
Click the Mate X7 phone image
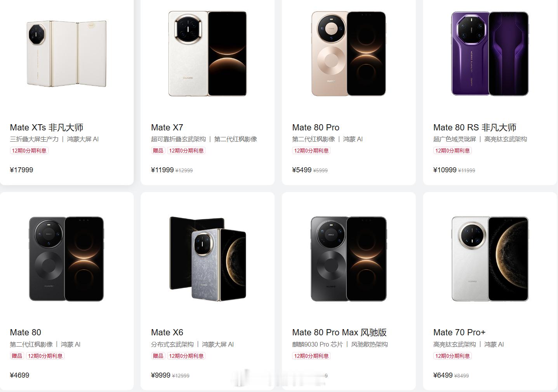(207, 54)
